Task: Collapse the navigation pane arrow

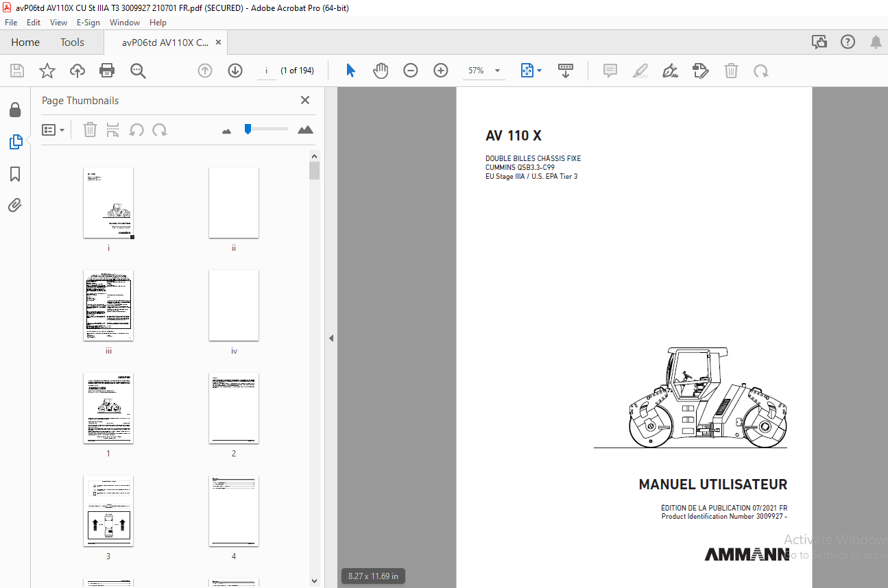Action: coord(331,338)
